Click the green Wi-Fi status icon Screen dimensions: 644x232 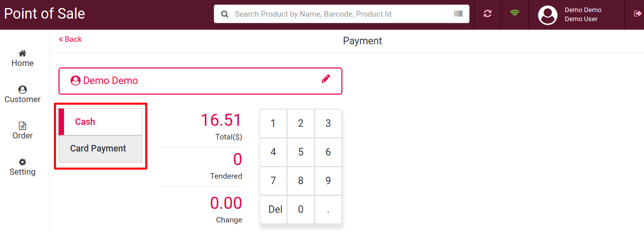coord(514,14)
